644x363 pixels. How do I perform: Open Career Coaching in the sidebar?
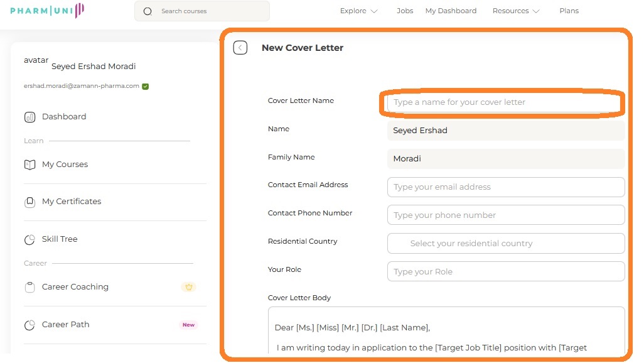click(x=75, y=287)
